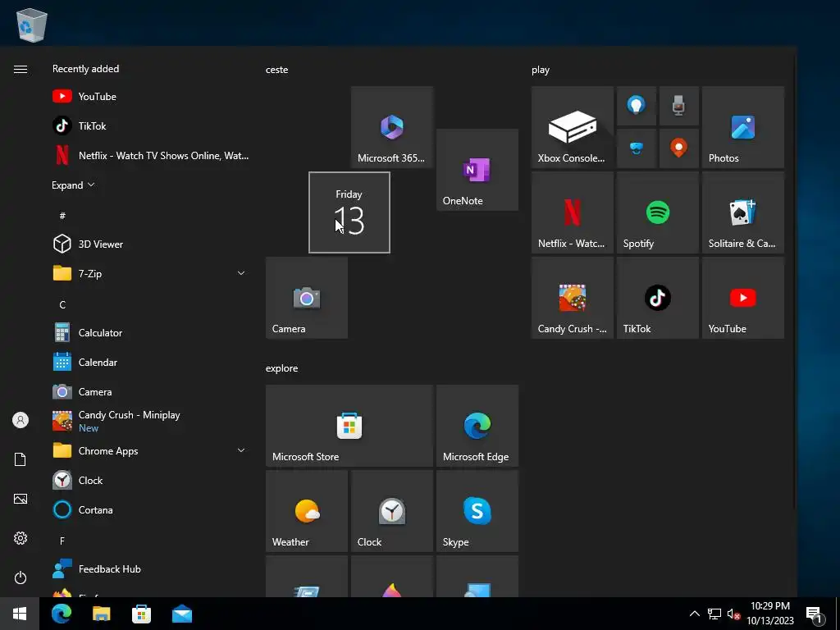Click the 'ceste' group header
The image size is (840, 630).
click(277, 70)
